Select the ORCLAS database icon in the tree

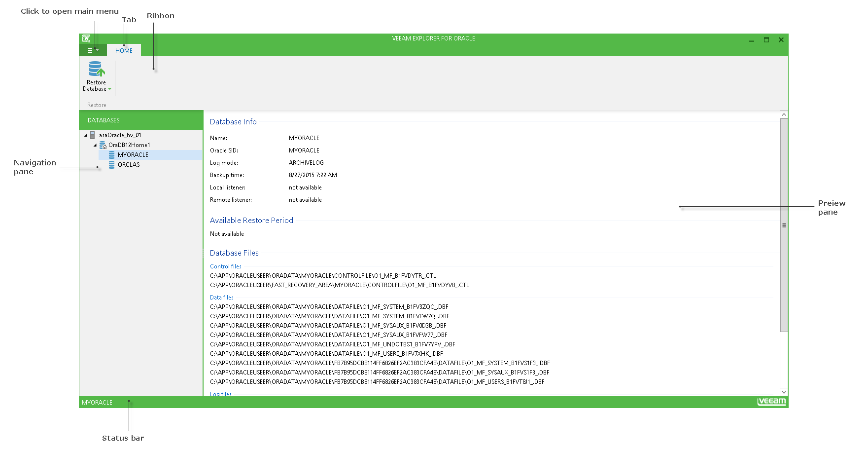click(112, 165)
